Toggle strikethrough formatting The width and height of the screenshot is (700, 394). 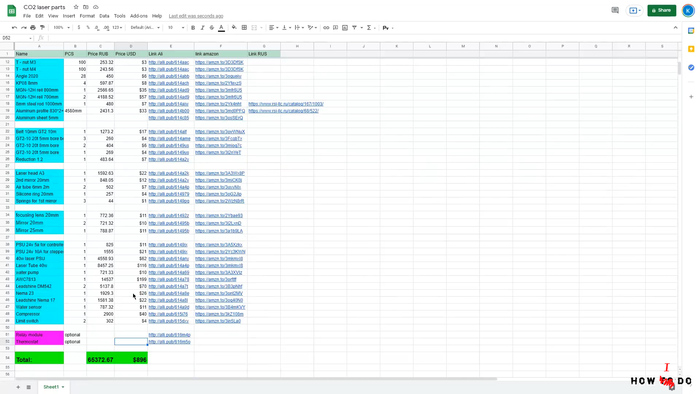tap(212, 28)
